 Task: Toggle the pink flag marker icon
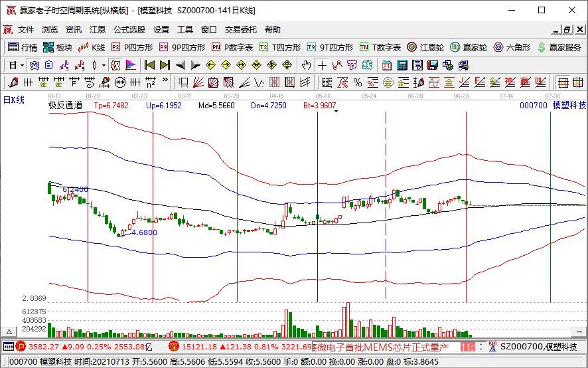click(x=131, y=65)
